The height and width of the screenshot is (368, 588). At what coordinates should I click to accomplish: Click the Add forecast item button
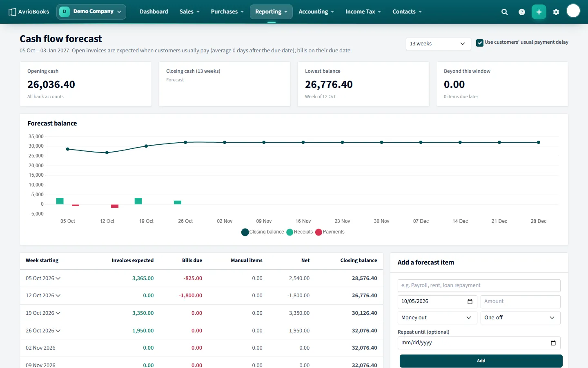(x=481, y=361)
